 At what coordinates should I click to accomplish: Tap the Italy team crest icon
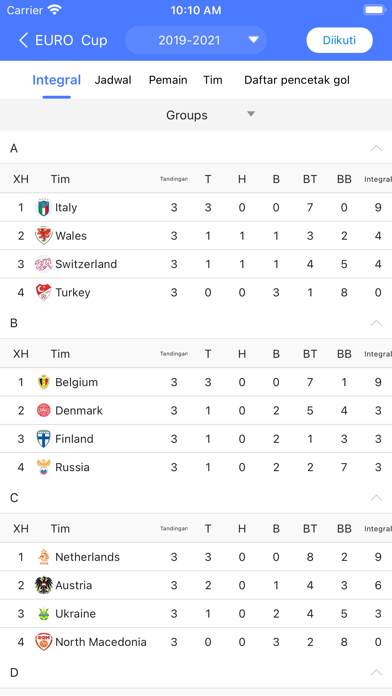pos(44,207)
